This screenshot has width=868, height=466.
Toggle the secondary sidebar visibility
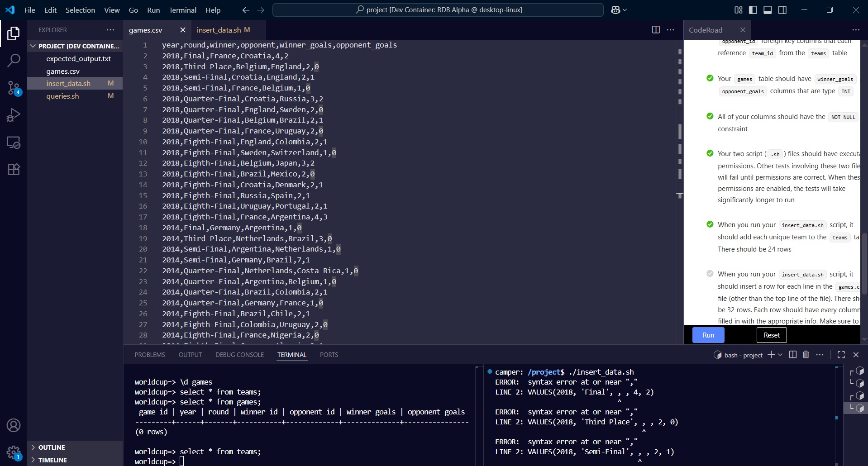point(783,10)
